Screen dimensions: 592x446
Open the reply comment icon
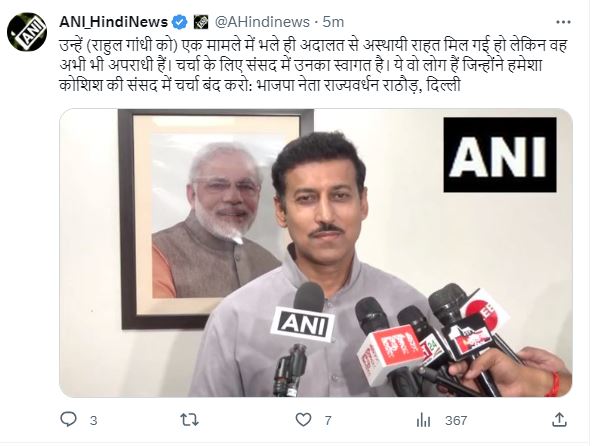click(x=68, y=419)
